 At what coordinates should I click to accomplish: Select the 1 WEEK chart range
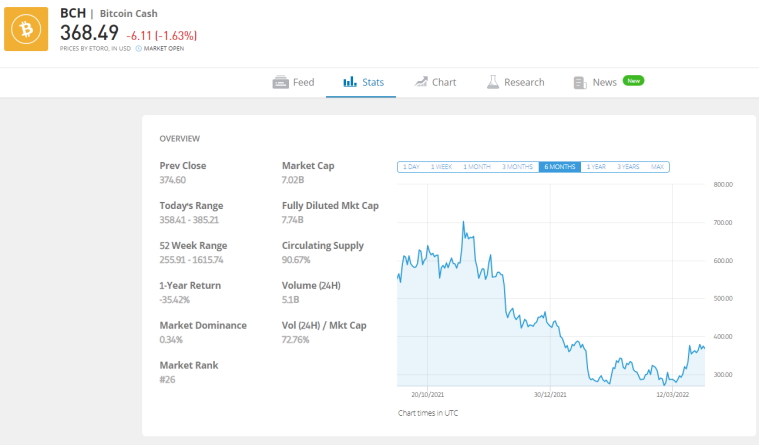click(x=441, y=167)
